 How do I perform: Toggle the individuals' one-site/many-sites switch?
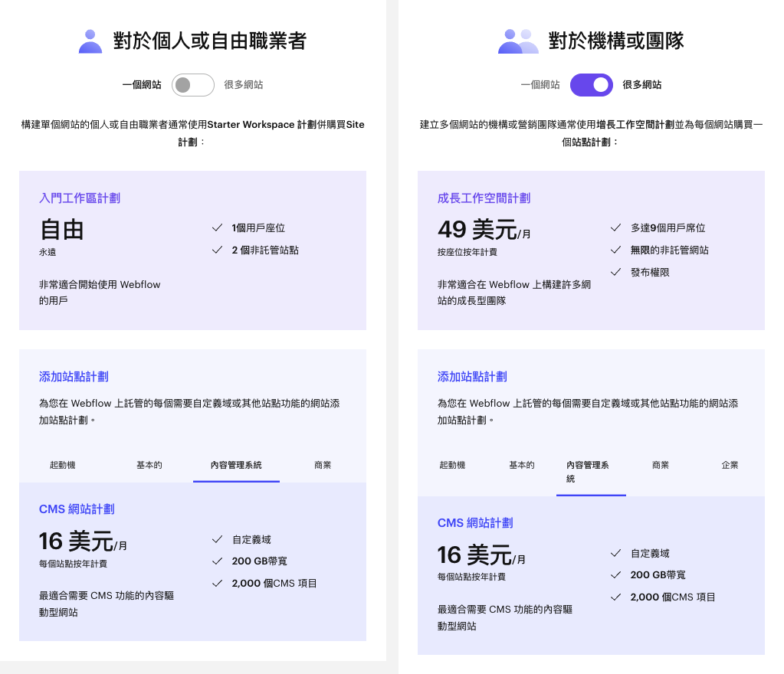[x=192, y=85]
